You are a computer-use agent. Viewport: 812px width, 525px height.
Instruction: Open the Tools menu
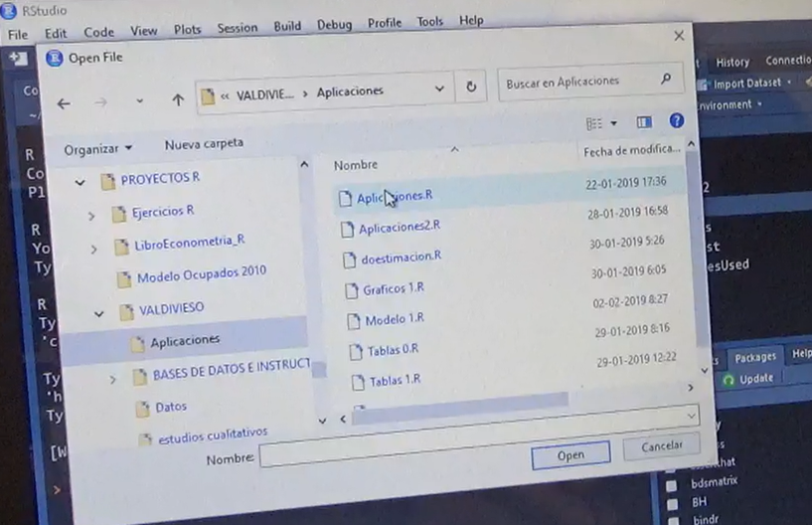point(429,21)
